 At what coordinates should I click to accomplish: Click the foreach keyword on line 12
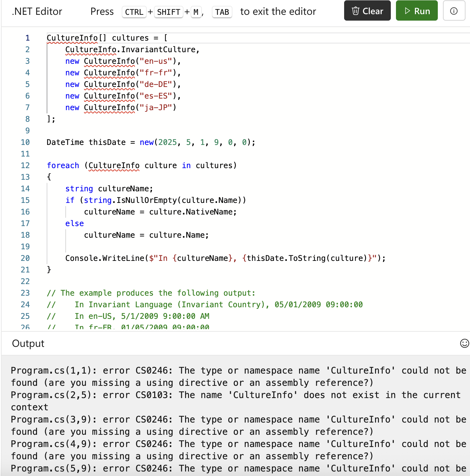tap(63, 165)
